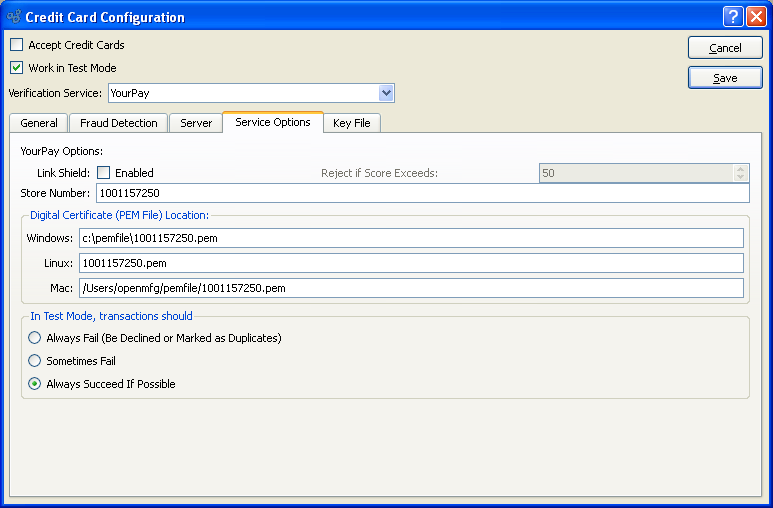
Task: Open the Key File tab
Action: pos(351,123)
